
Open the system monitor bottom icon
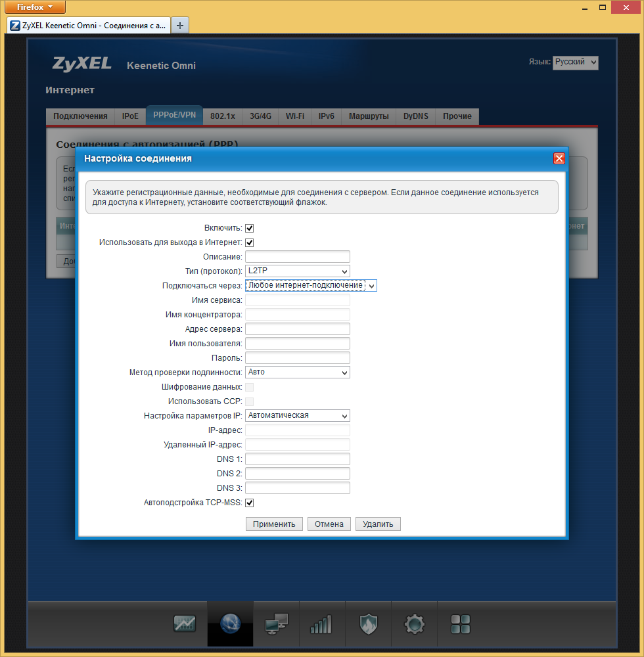(185, 623)
